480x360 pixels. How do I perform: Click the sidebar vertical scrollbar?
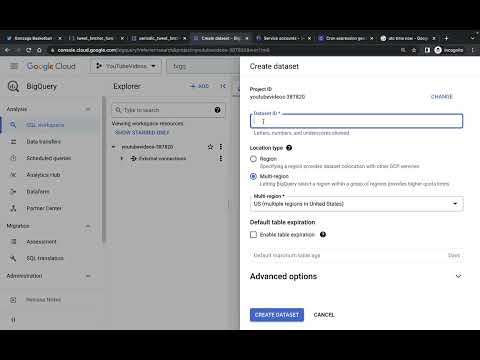tap(104, 169)
